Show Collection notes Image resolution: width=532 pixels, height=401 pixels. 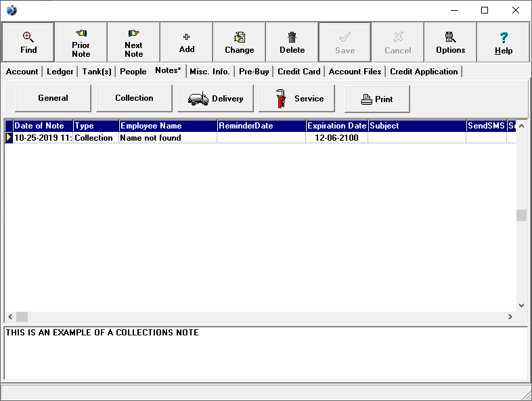(134, 98)
